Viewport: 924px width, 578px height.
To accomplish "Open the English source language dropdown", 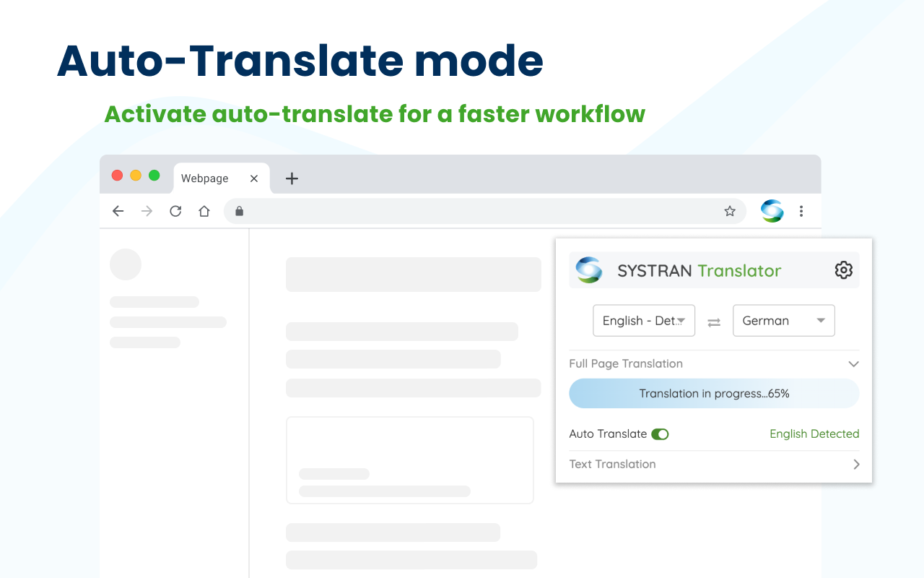I will coord(644,321).
